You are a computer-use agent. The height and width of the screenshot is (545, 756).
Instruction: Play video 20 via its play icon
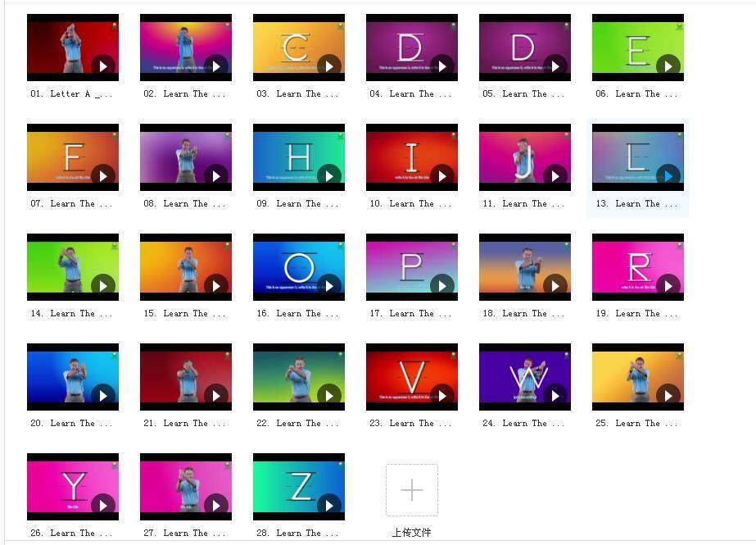[103, 396]
